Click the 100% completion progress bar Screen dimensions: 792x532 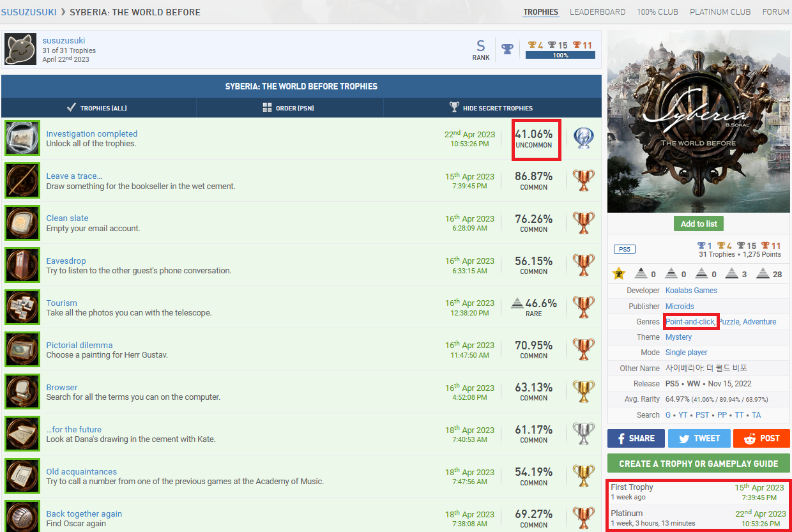[x=560, y=56]
